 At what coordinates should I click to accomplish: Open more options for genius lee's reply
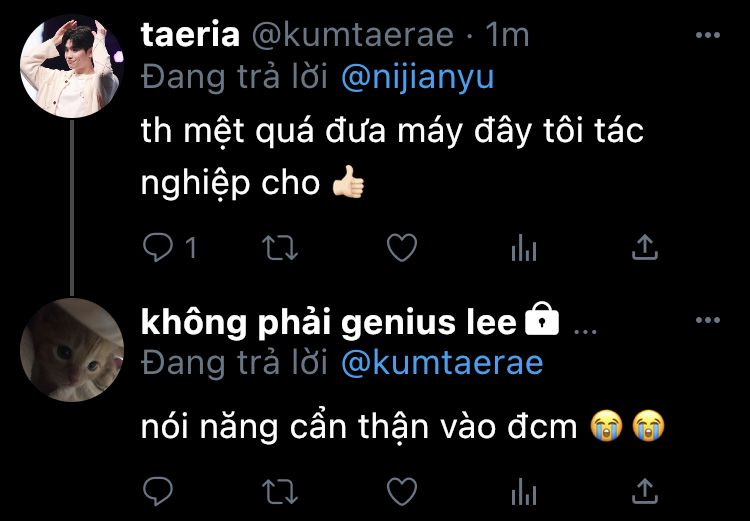[708, 320]
